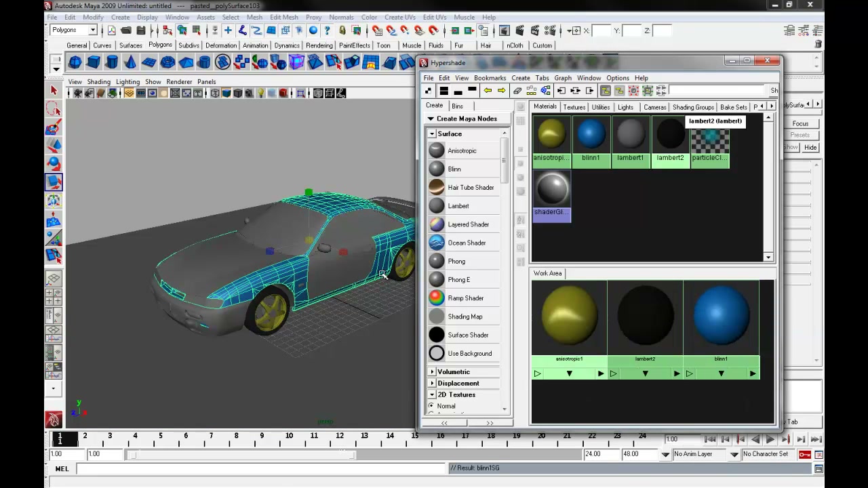
Task: Click the Hide button in the attribute panel
Action: pos(811,147)
